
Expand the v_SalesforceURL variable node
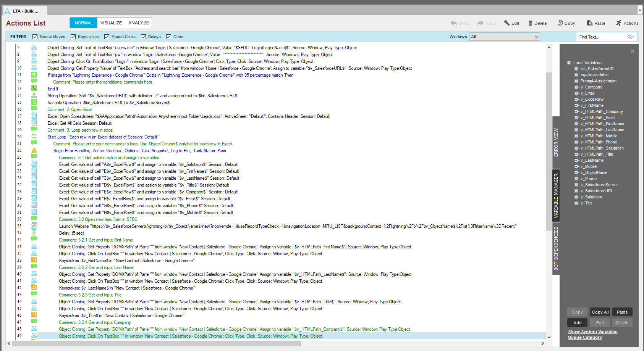pos(576,191)
